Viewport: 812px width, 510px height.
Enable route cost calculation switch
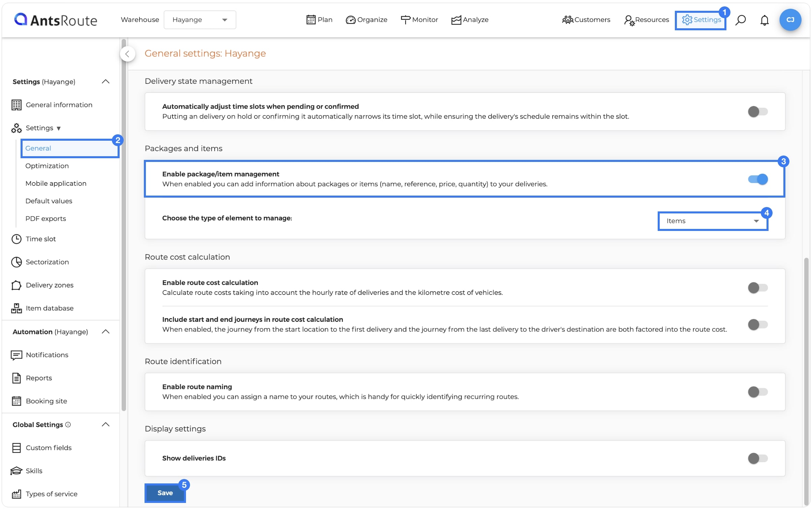pos(757,288)
